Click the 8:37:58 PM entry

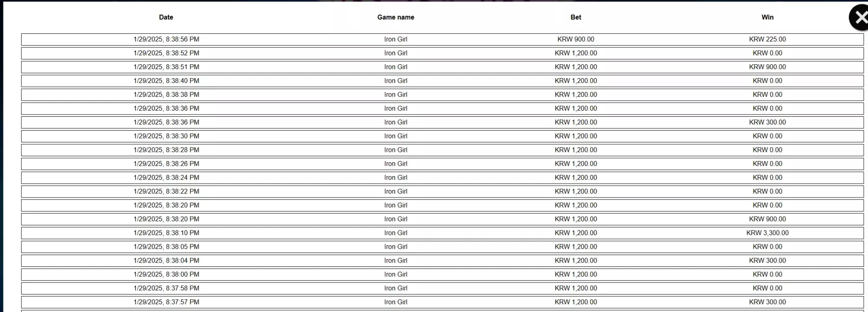[442, 289]
